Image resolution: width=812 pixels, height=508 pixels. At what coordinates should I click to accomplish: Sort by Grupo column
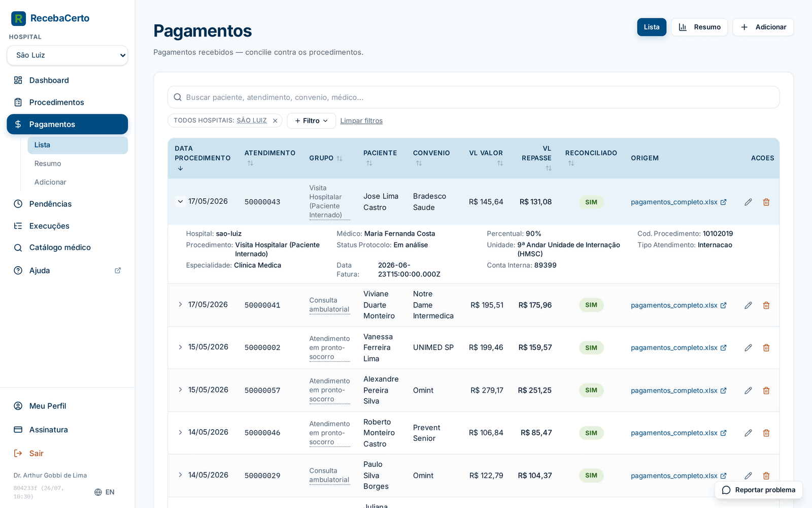tap(326, 158)
